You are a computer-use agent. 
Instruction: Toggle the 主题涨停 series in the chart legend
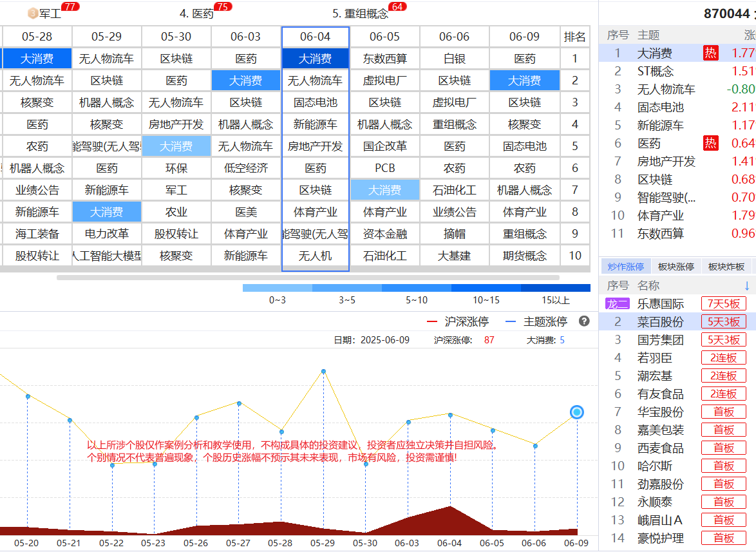click(x=536, y=321)
